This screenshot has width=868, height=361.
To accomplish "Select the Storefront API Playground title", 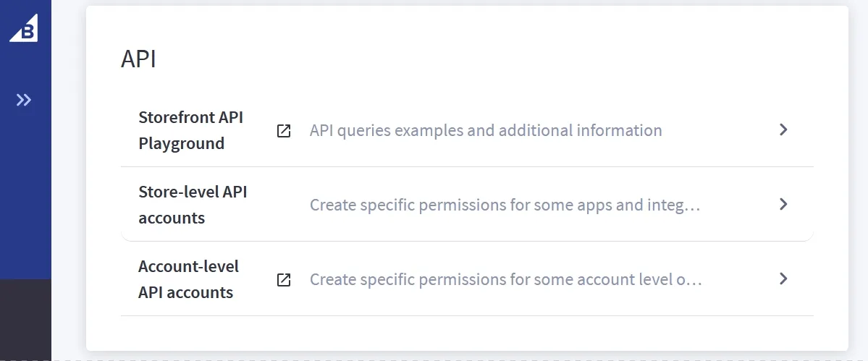I will 190,130.
